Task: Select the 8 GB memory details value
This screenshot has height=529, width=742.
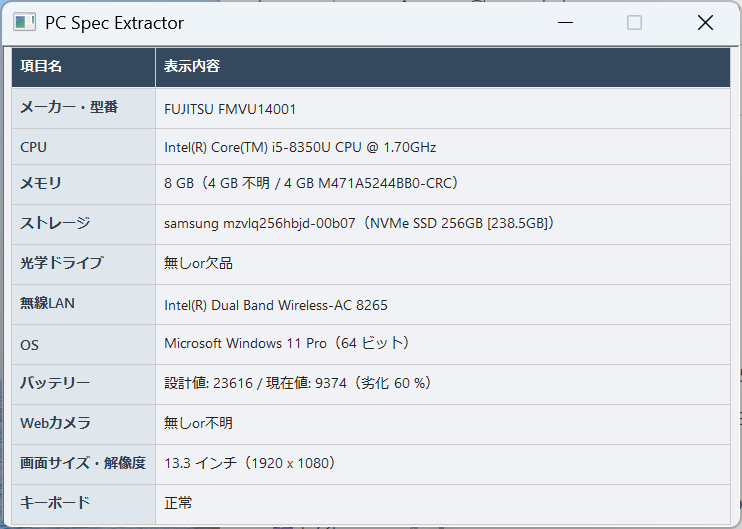Action: pyautogui.click(x=311, y=183)
